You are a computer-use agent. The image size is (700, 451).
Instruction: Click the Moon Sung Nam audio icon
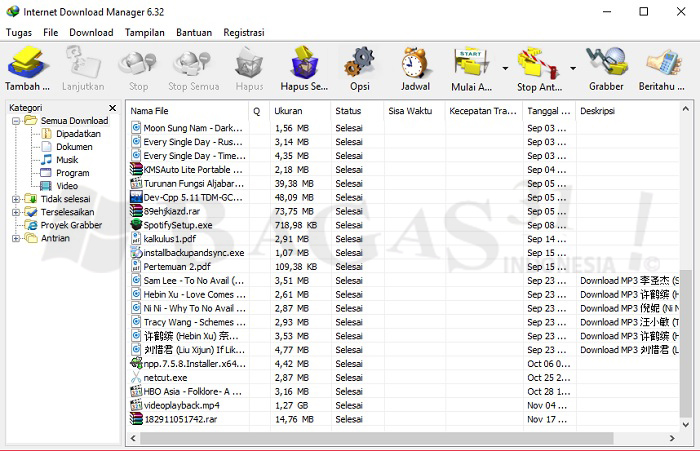[x=137, y=128]
